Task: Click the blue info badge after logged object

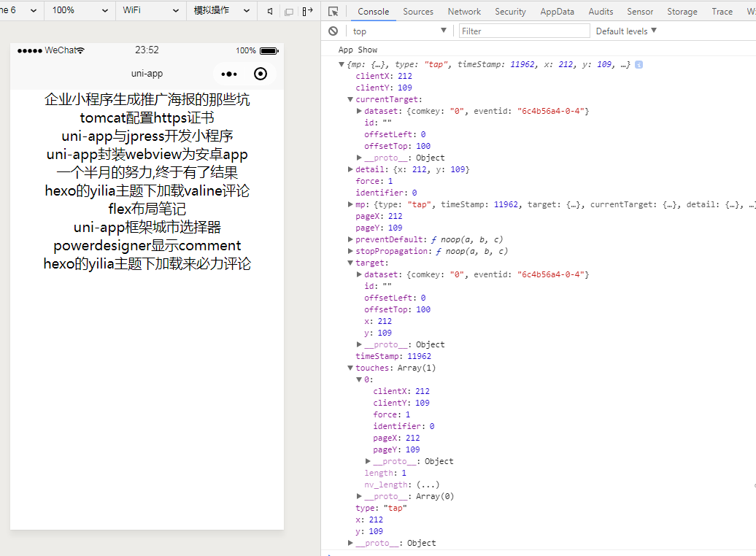Action: tap(639, 65)
